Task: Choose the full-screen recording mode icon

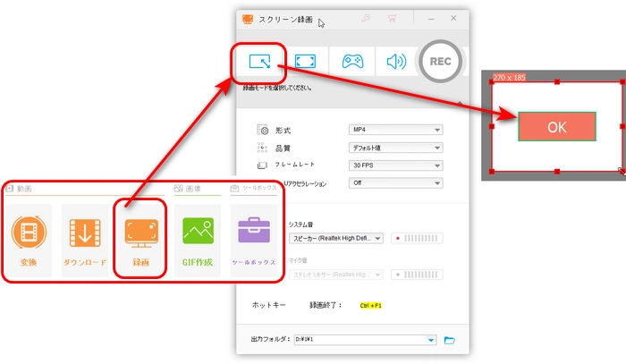Action: (306, 62)
